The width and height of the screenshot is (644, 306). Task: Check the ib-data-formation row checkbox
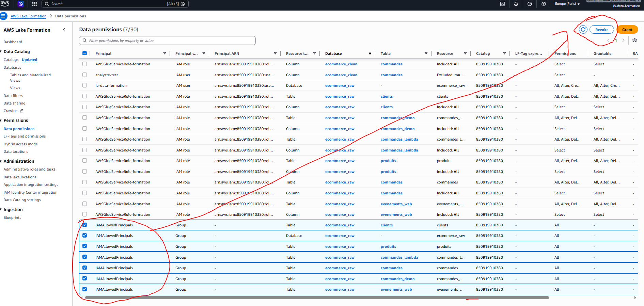coord(84,85)
